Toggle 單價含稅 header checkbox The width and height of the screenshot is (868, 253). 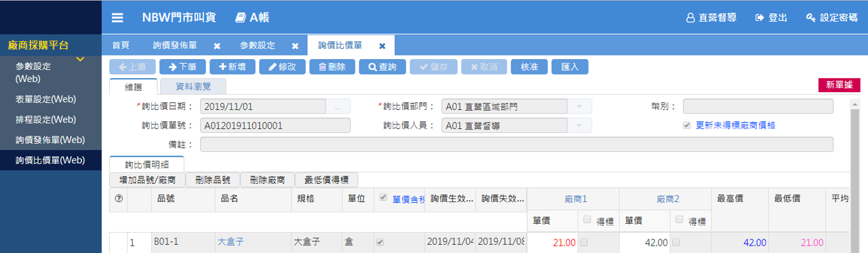pyautogui.click(x=384, y=198)
